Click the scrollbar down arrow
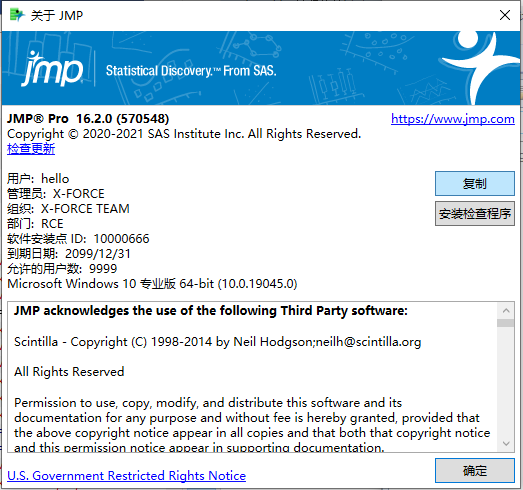 pos(506,444)
